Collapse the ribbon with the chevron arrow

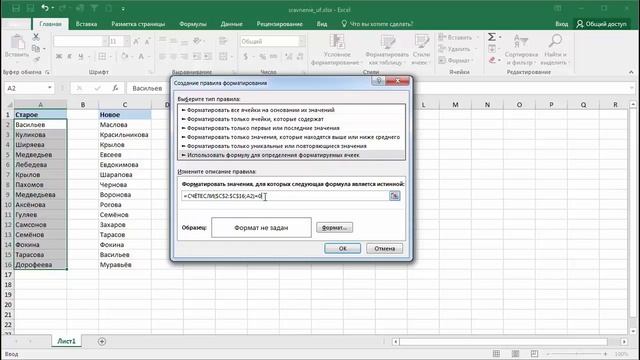pyautogui.click(x=631, y=72)
